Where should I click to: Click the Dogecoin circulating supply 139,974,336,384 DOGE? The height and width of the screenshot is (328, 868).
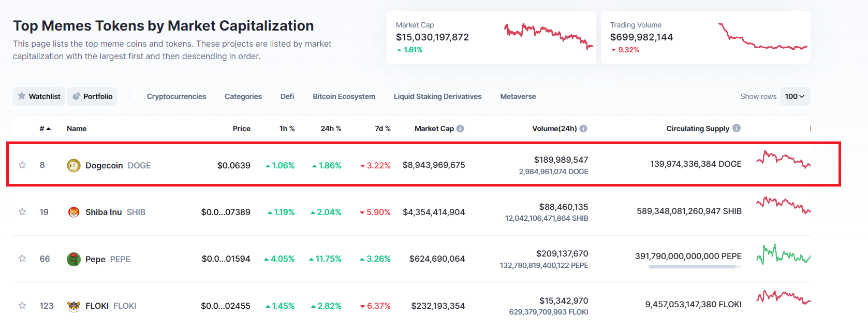click(x=696, y=164)
